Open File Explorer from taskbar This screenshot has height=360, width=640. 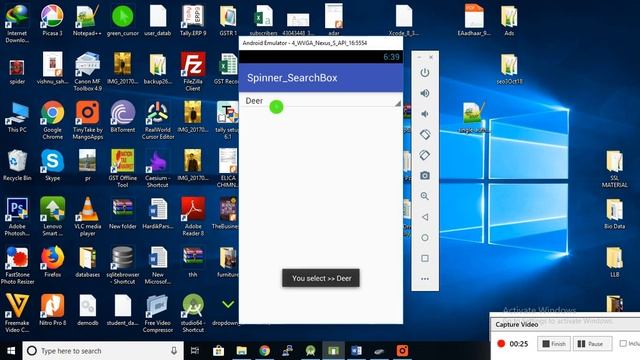click(242, 351)
